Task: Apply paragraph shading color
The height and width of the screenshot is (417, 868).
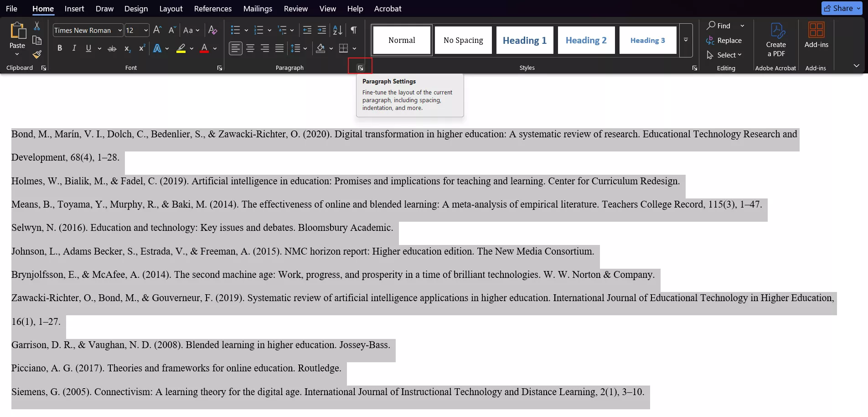Action: [320, 48]
